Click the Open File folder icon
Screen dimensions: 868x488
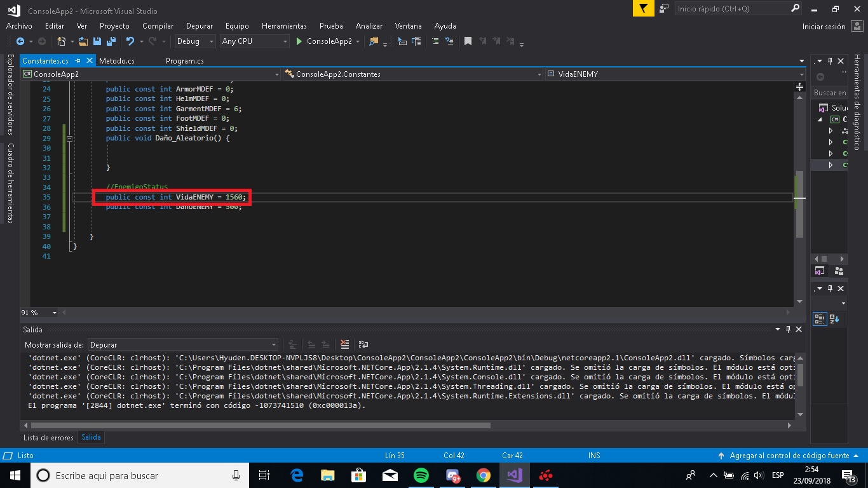83,41
